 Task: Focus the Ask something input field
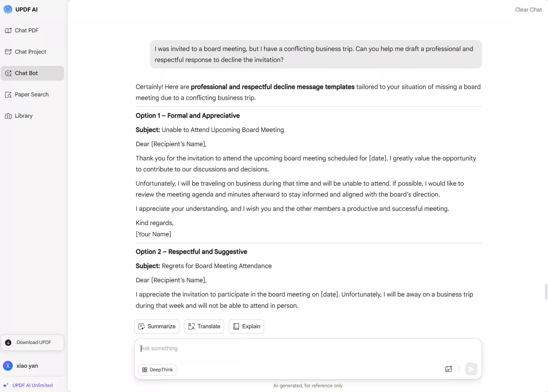(308, 348)
